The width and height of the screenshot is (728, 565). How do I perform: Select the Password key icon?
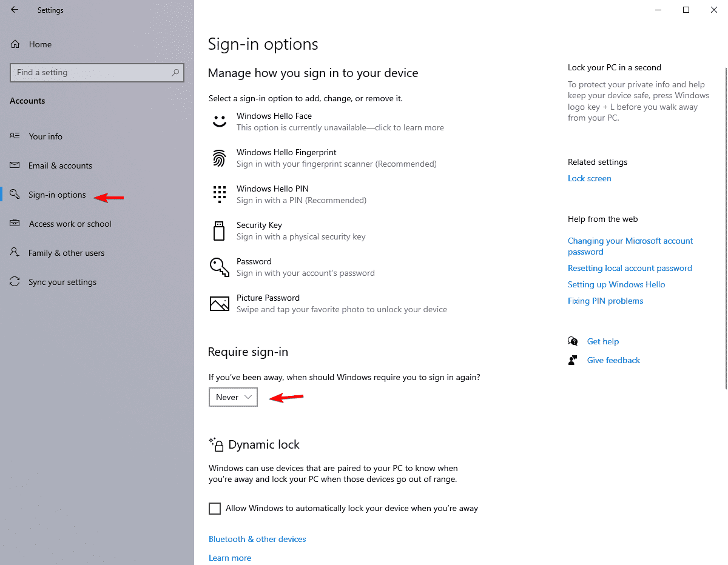219,267
